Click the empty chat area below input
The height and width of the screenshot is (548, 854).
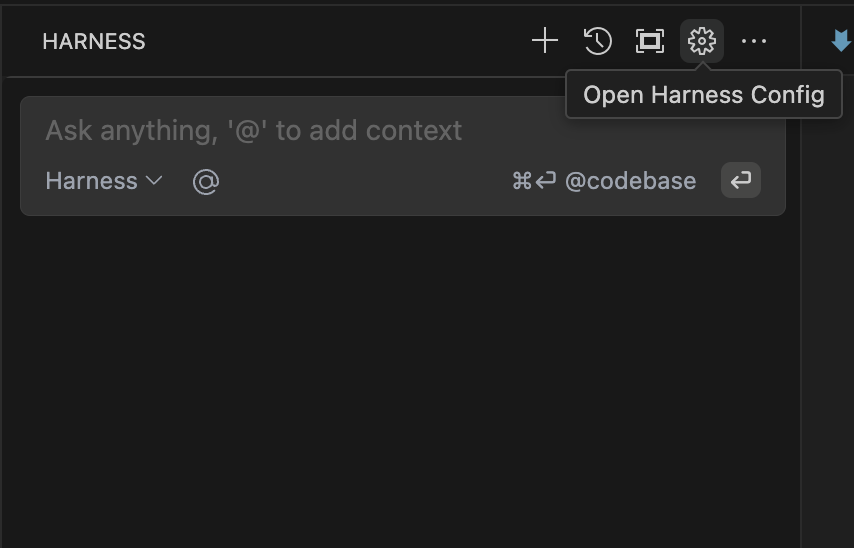[x=400, y=380]
